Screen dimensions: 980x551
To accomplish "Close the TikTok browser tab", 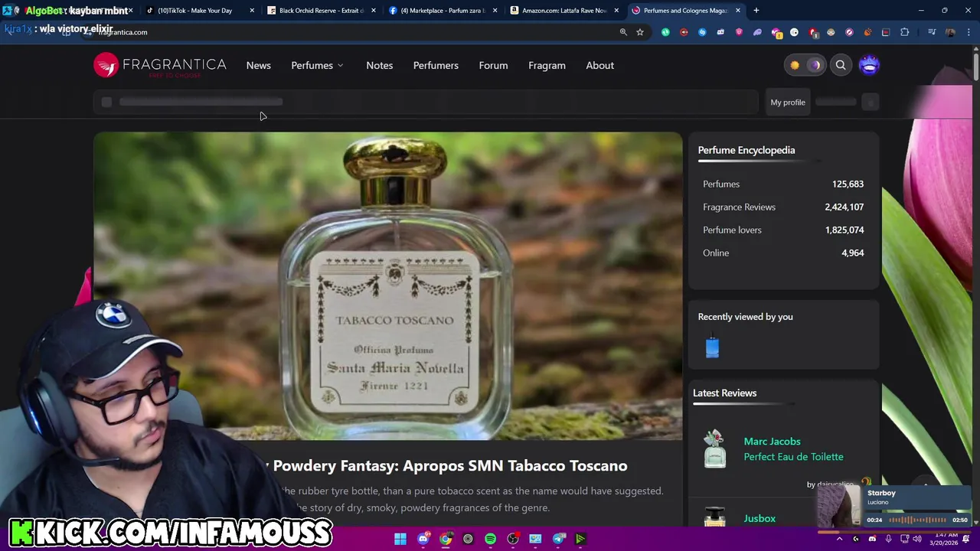I will tap(252, 11).
